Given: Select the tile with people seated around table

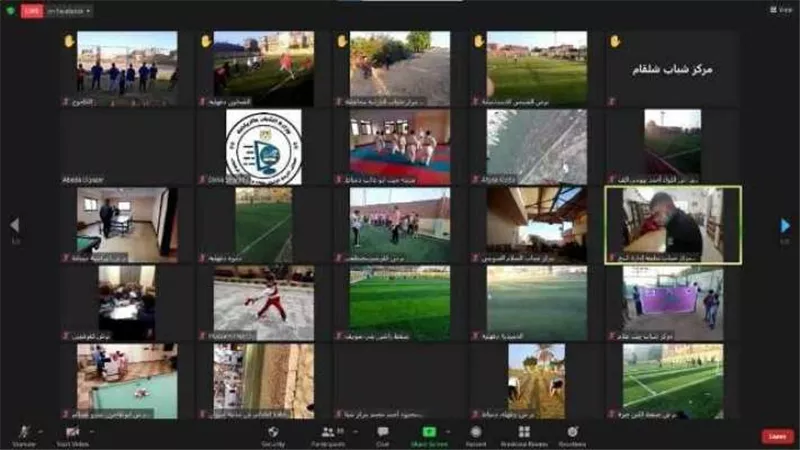Looking at the screenshot, I should point(128,303).
